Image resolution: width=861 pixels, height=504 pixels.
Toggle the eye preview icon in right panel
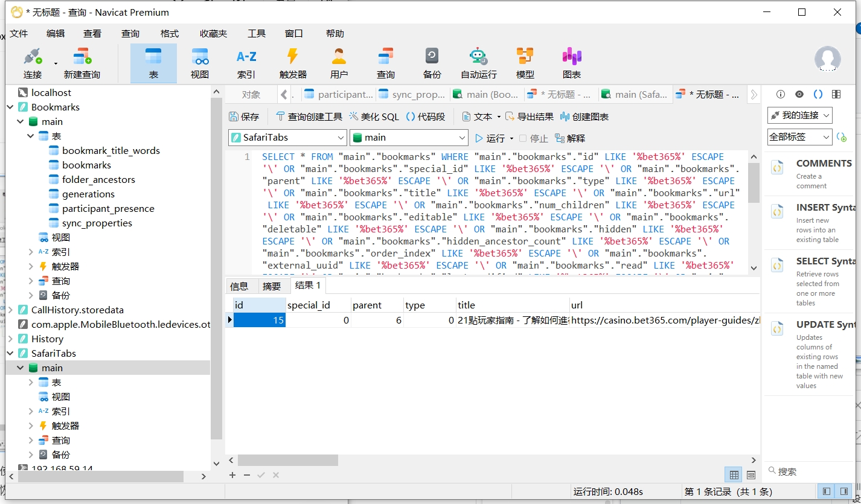click(x=799, y=94)
